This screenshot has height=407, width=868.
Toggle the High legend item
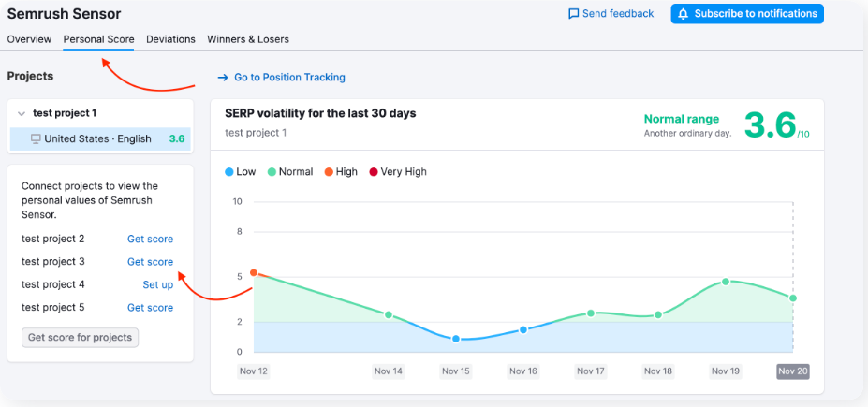(x=341, y=172)
